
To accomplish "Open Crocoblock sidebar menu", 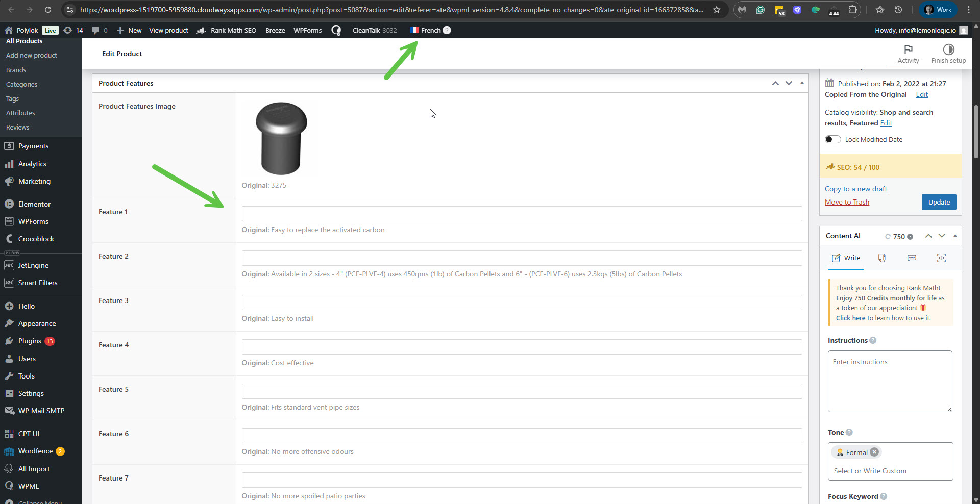I will coord(36,239).
